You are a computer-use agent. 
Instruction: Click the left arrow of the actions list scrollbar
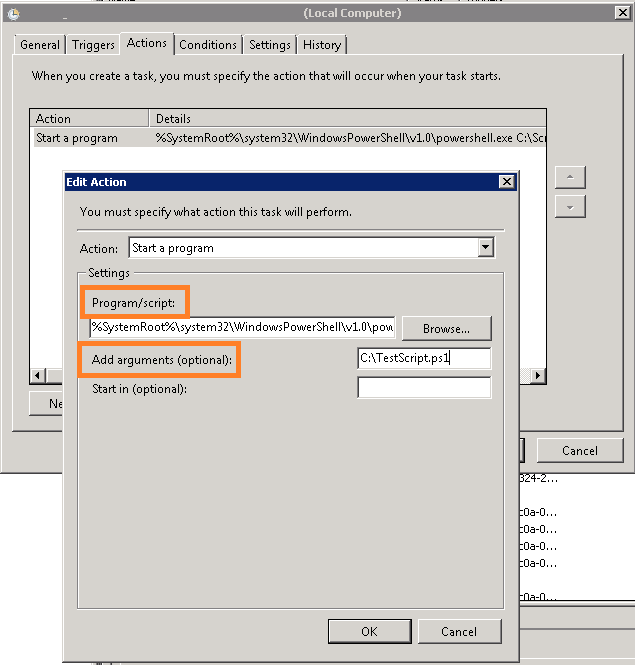(38, 375)
